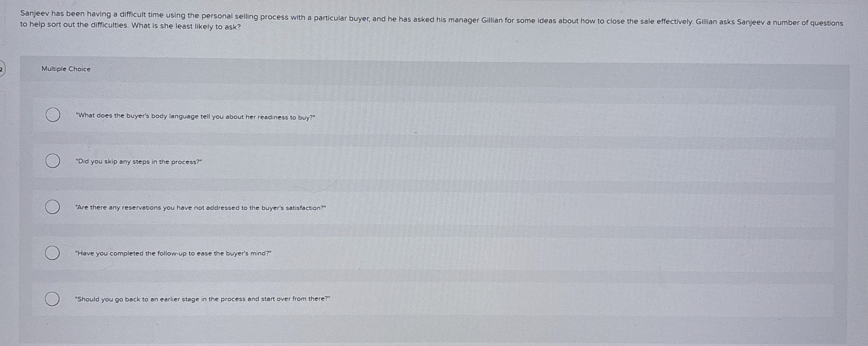Click the answer about buyer's body language
Image resolution: width=868 pixels, height=346 pixels.
tap(195, 117)
